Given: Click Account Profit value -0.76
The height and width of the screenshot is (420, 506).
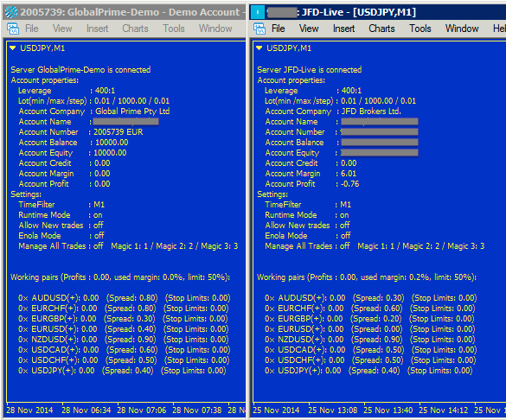Looking at the screenshot, I should tap(349, 184).
